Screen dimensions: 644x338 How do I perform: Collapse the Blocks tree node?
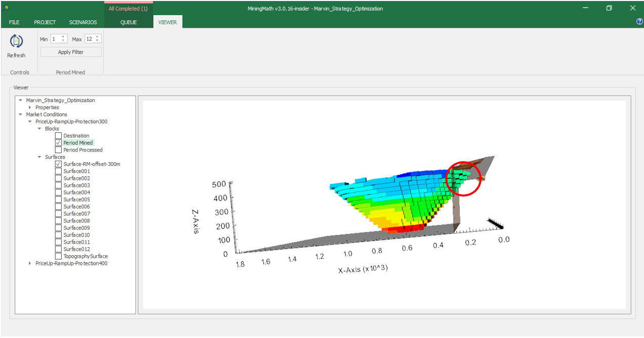(40, 129)
